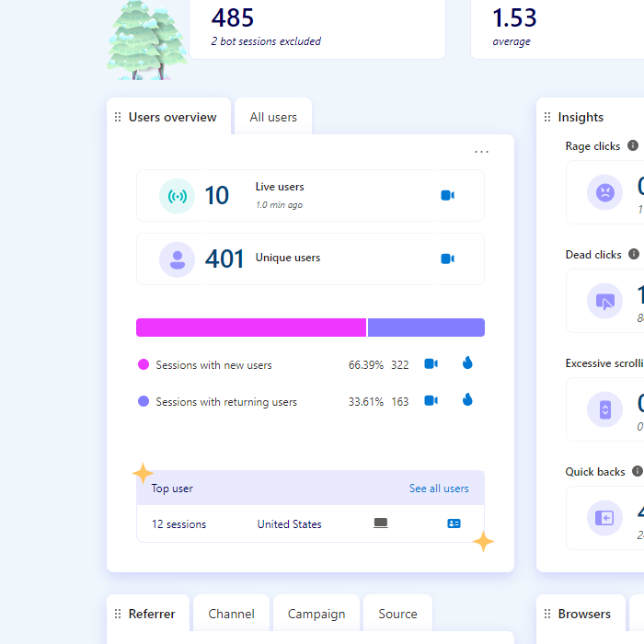Open Users overview more options menu
The height and width of the screenshot is (644, 644).
pos(481,152)
